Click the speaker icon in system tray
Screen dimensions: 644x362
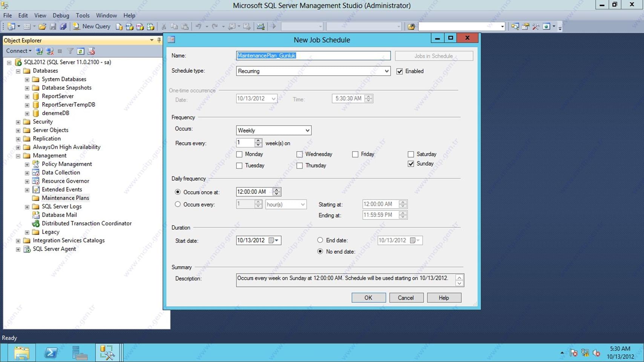(x=596, y=353)
